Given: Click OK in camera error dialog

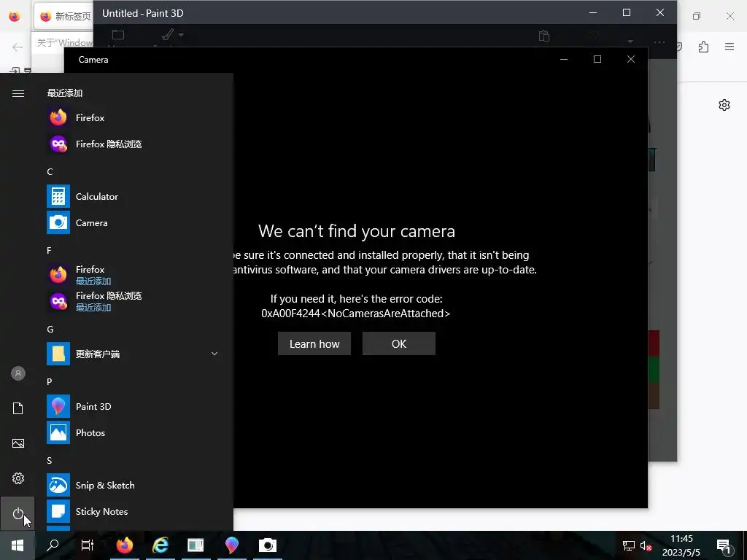Looking at the screenshot, I should click(399, 344).
